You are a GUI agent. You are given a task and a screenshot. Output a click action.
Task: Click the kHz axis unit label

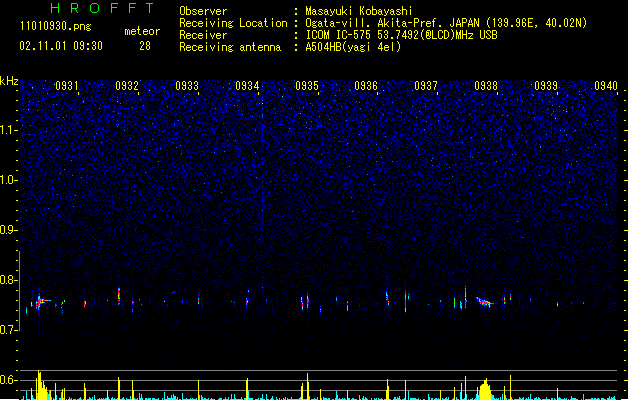tap(9, 81)
